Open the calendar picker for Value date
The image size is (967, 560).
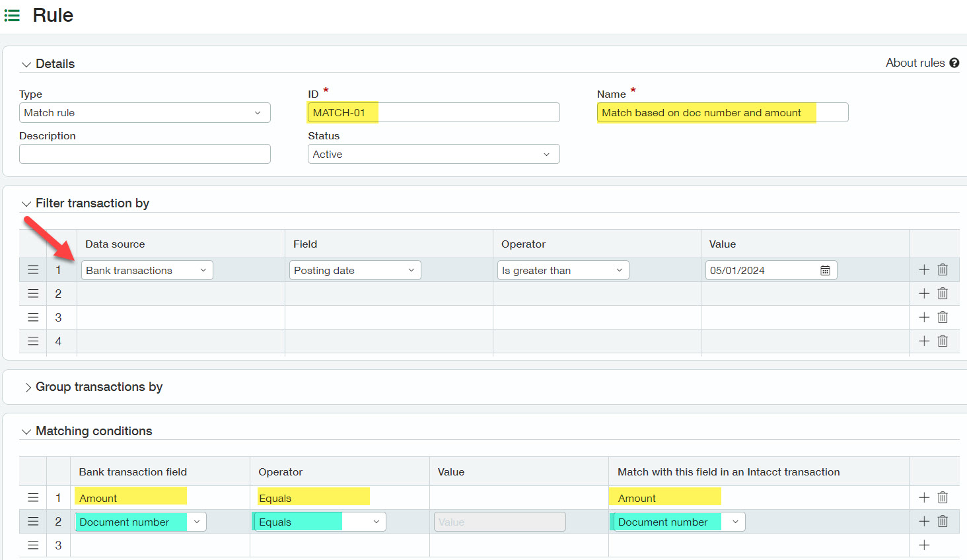pyautogui.click(x=825, y=271)
